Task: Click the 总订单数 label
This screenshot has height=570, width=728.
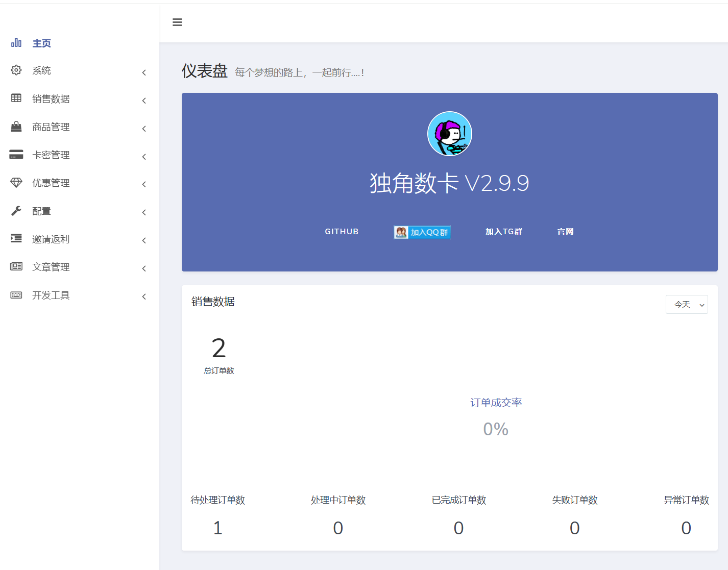Action: (x=219, y=371)
